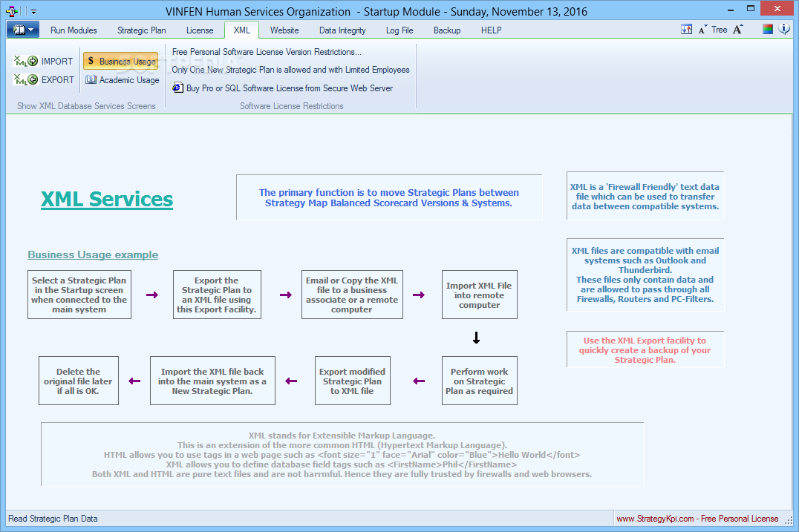Select the Academic Usage option

(x=122, y=80)
